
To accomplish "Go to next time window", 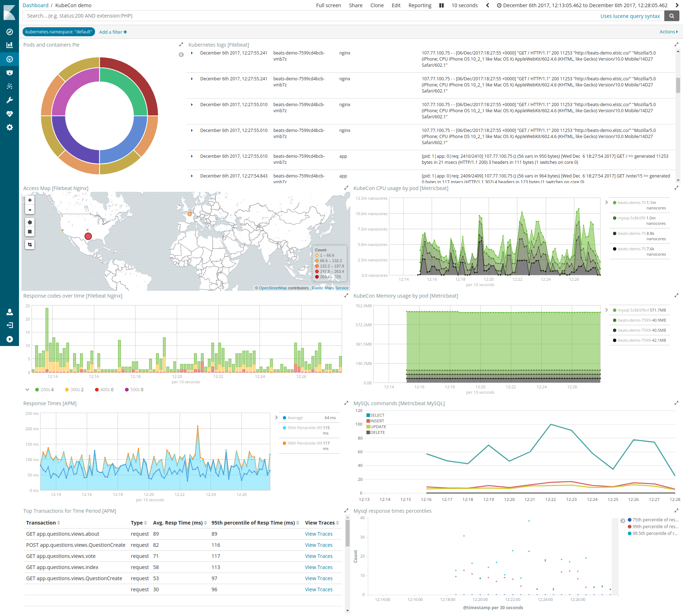I will tap(677, 5).
